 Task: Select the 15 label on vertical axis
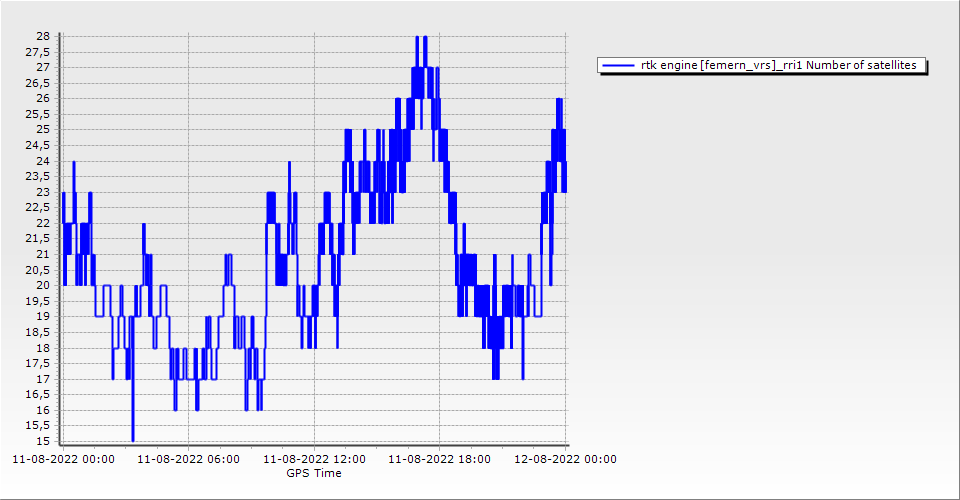43,442
